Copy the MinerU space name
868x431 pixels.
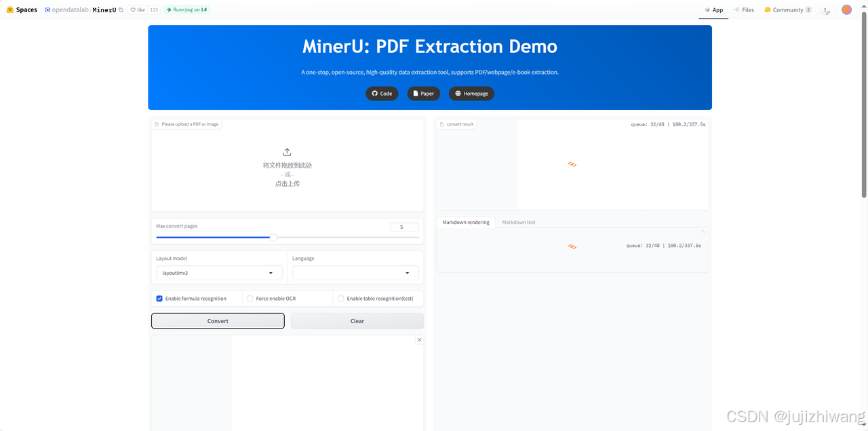121,10
